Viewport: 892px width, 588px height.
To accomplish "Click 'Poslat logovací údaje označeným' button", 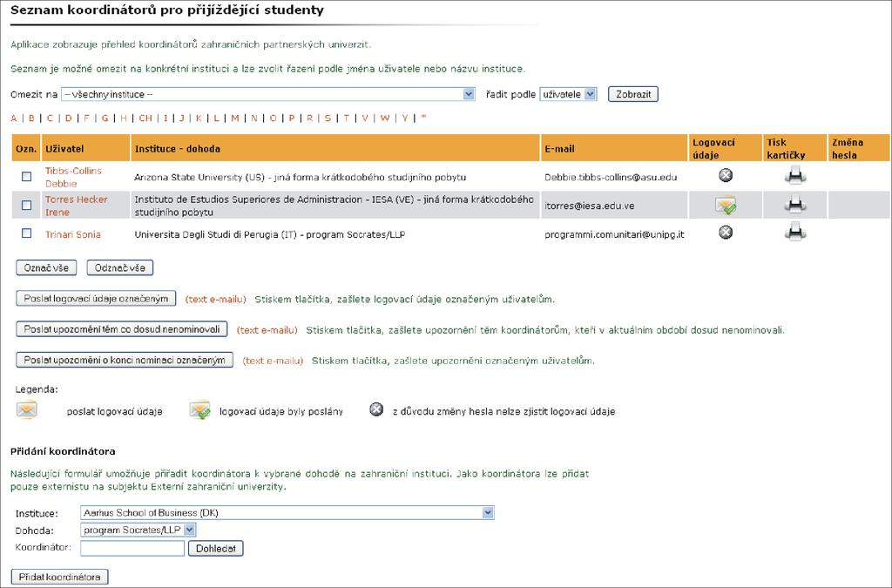I will click(x=96, y=299).
